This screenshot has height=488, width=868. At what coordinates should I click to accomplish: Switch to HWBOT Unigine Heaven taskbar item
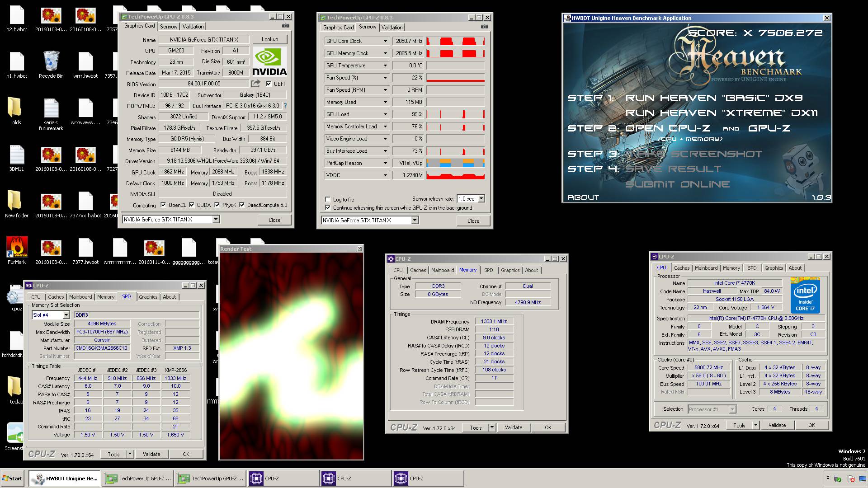(x=65, y=479)
